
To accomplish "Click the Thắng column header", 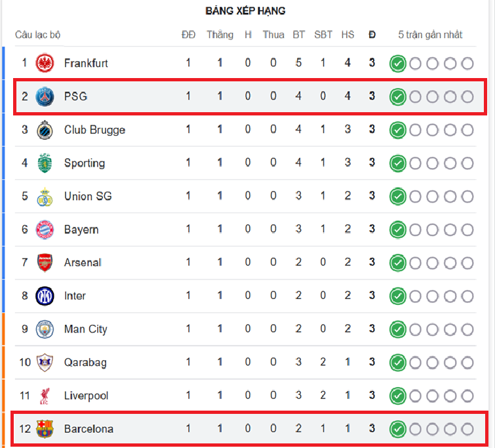I will point(220,35).
